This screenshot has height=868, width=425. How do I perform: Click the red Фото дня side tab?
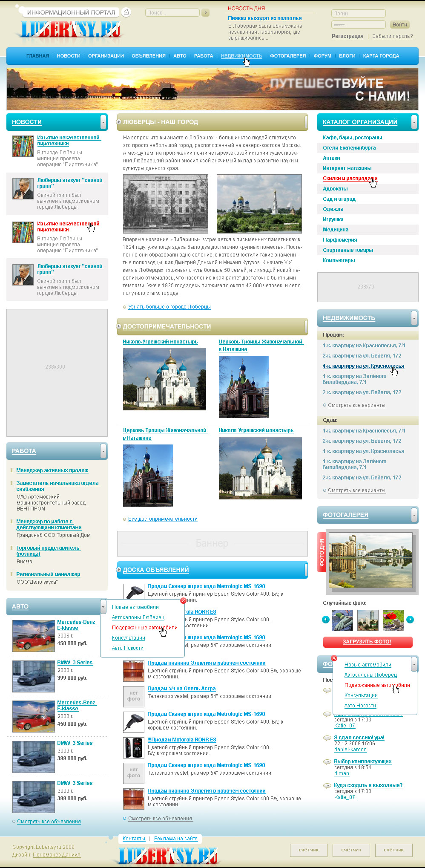322,553
